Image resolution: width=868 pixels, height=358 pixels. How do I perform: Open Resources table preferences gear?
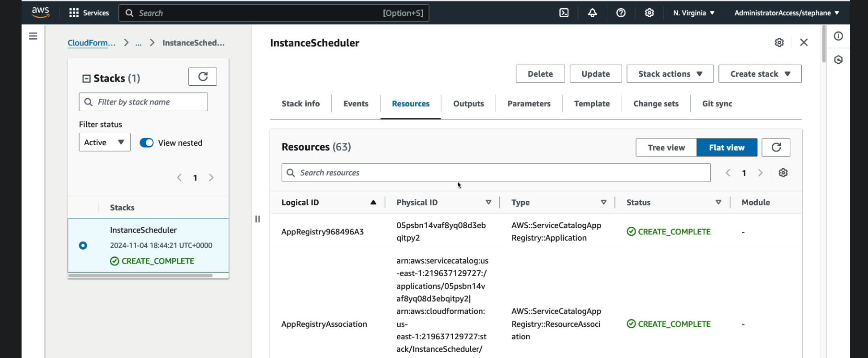click(x=783, y=173)
